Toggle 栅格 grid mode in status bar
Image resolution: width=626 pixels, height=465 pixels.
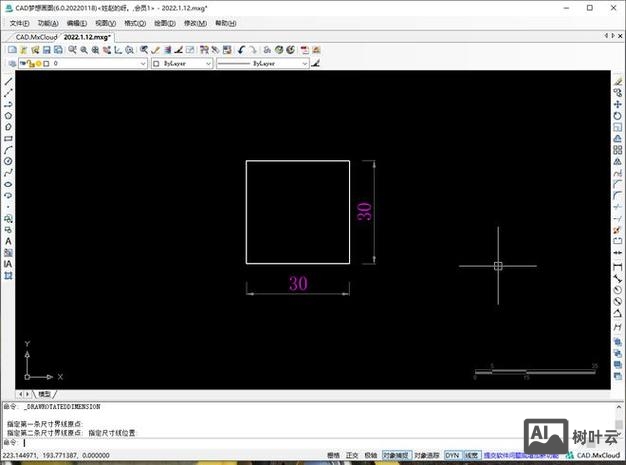point(333,455)
